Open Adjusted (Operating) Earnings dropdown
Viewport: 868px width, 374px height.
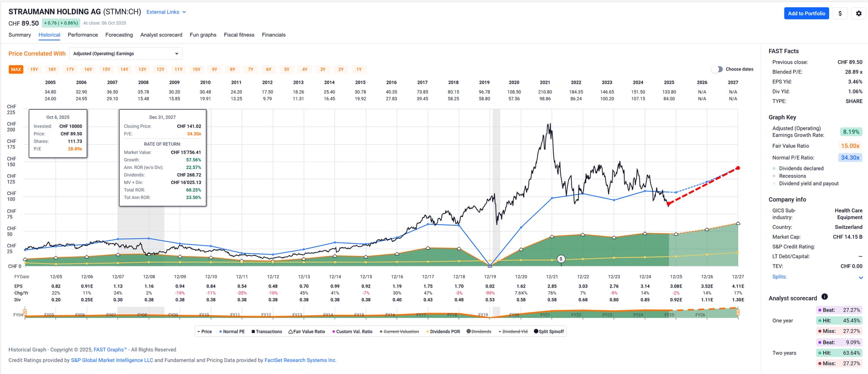point(126,53)
